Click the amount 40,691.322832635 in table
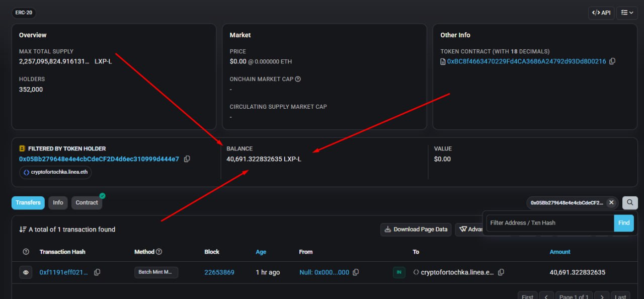This screenshot has width=644, height=299. pos(578,272)
